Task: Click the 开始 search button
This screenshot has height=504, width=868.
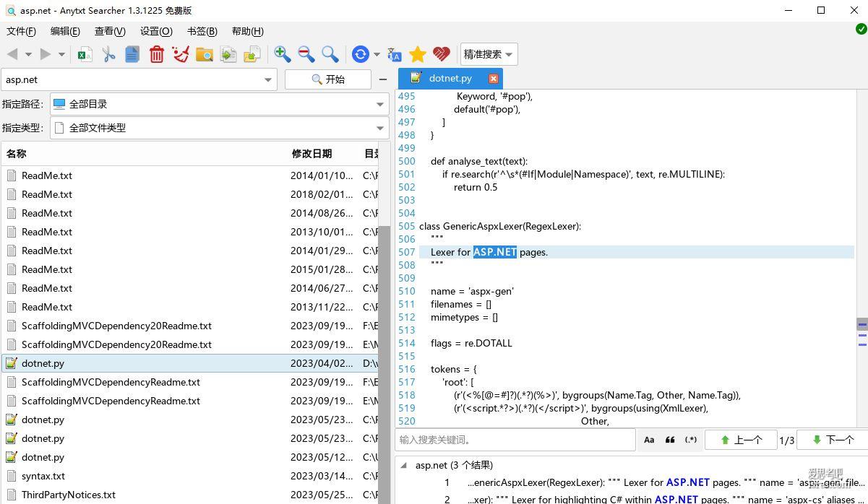Action: click(x=328, y=79)
